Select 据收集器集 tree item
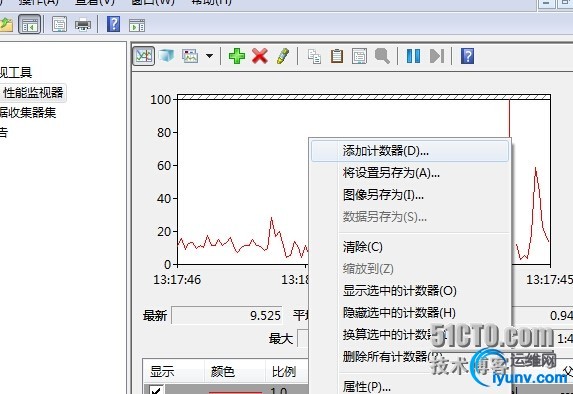This screenshot has width=573, height=394. [28, 112]
